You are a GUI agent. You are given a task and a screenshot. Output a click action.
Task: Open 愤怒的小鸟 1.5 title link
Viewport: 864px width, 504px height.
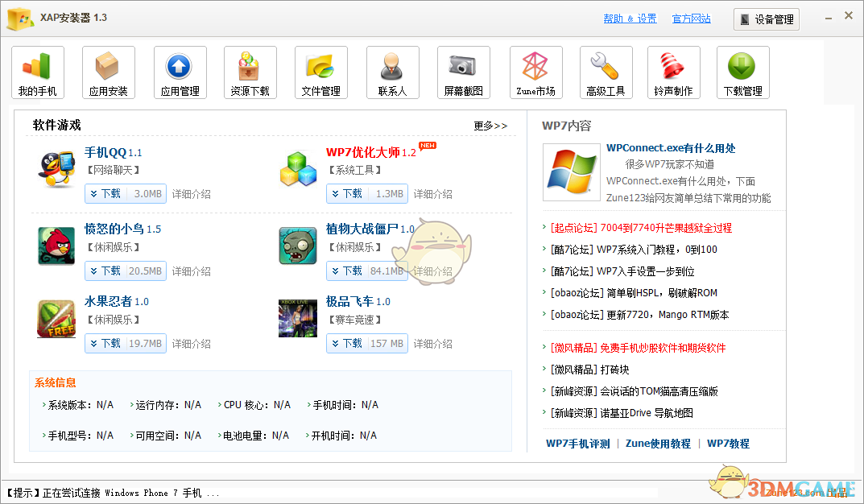(122, 229)
